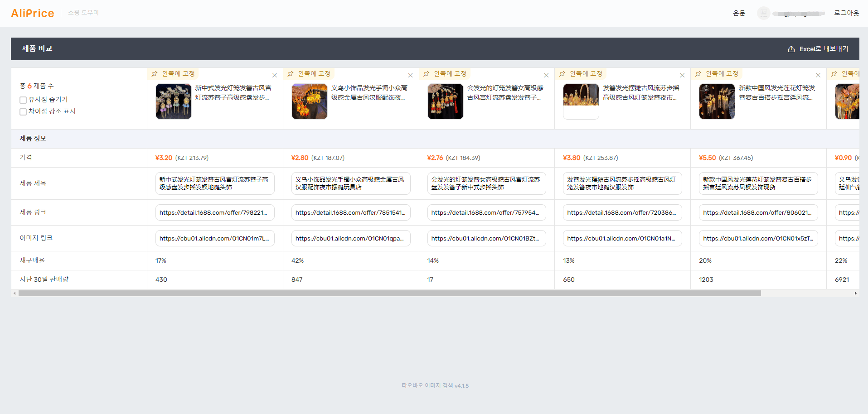This screenshot has height=414, width=868.
Task: Enable the 유사점 숨기기 checkbox
Action: pyautogui.click(x=23, y=100)
